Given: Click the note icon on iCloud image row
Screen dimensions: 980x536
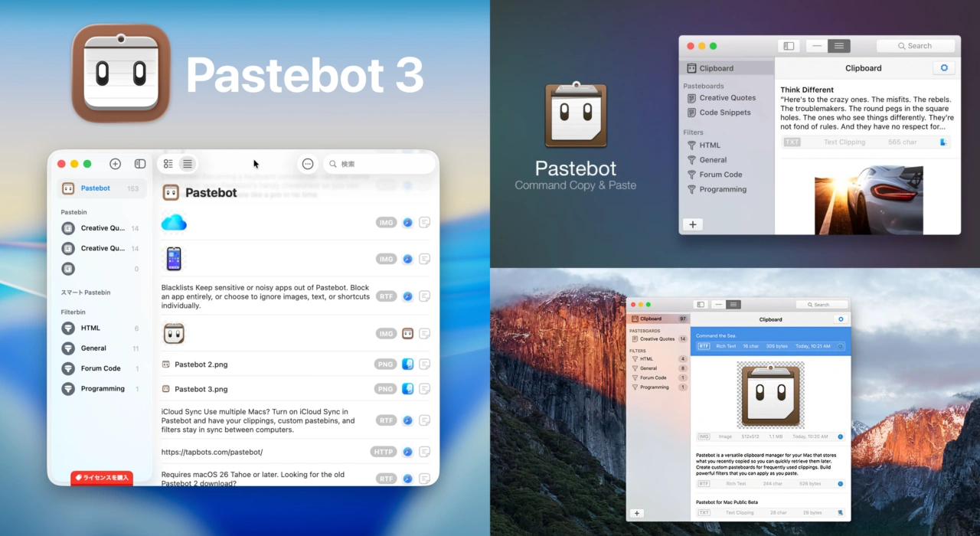Looking at the screenshot, I should point(424,223).
